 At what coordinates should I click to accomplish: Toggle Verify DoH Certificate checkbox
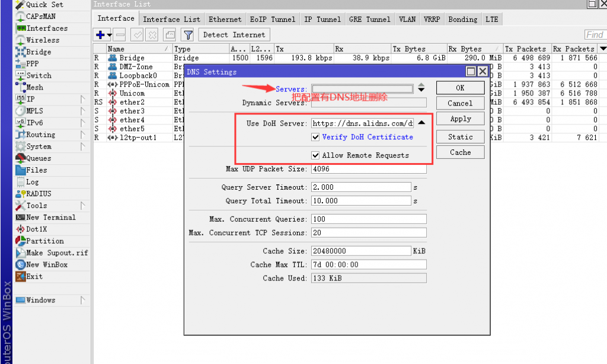315,137
